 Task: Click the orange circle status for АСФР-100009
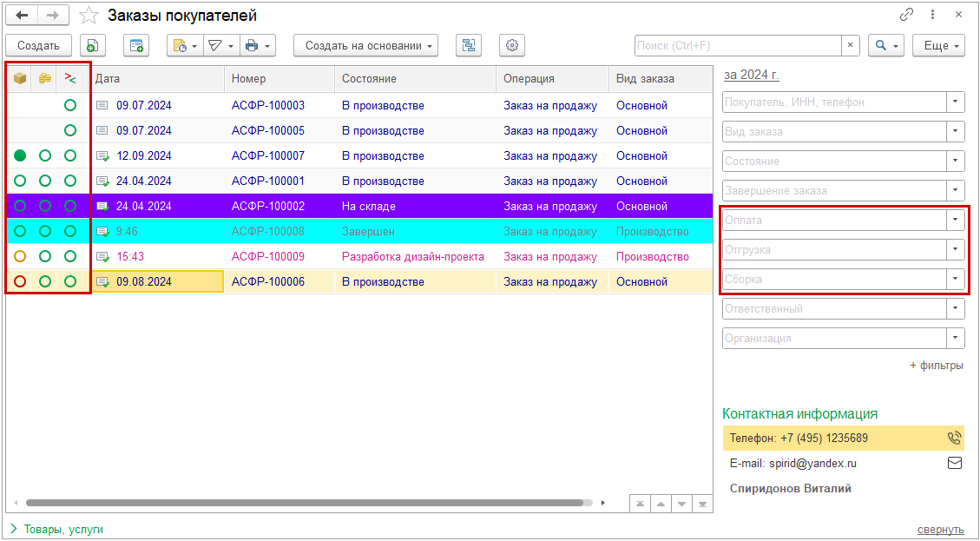click(20, 256)
